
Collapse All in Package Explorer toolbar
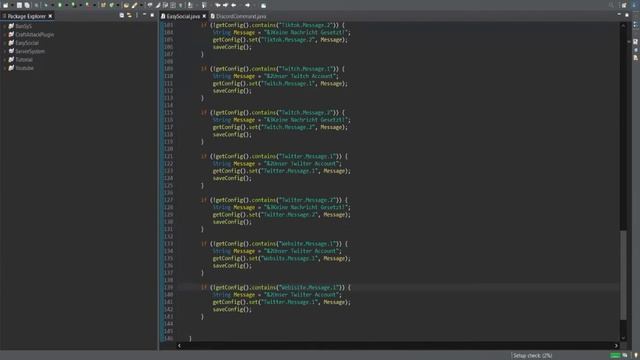click(x=122, y=16)
